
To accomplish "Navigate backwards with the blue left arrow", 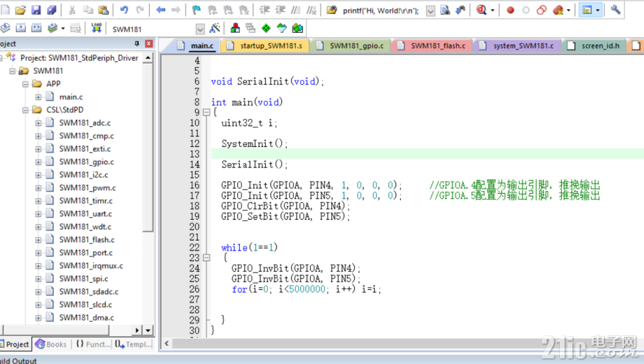I will coord(160,10).
